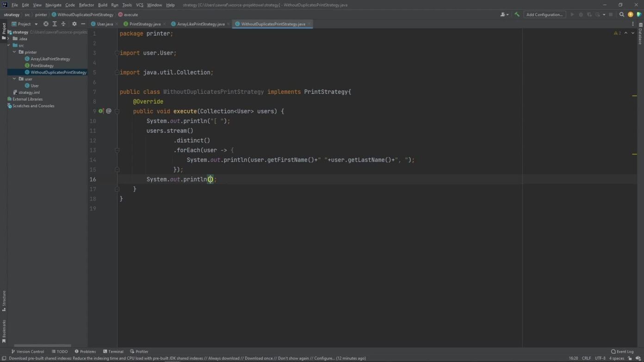
Task: Collapse the printer package
Action: pos(15,52)
